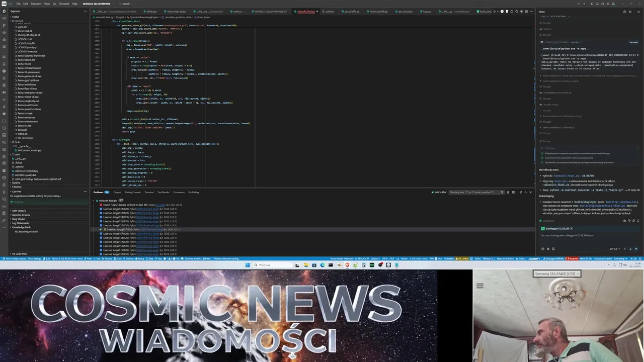Open the MONOLIT_IBI_ENTERPRISE project dropdown
Screen dimensions: 644x362
[x=98, y=4]
